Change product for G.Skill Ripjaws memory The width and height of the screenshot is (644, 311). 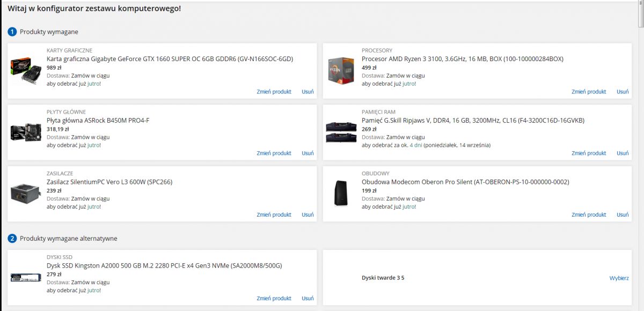(589, 153)
